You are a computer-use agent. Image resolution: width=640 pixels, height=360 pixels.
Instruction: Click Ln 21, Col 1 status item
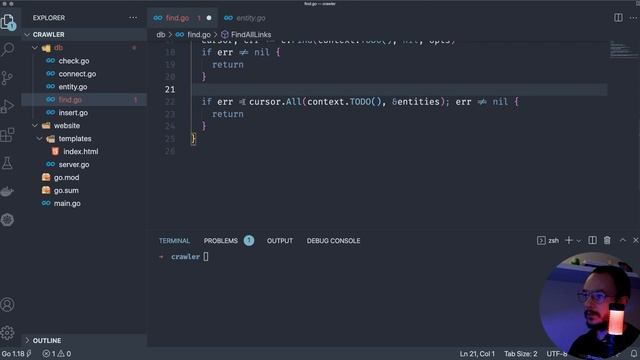pos(477,353)
